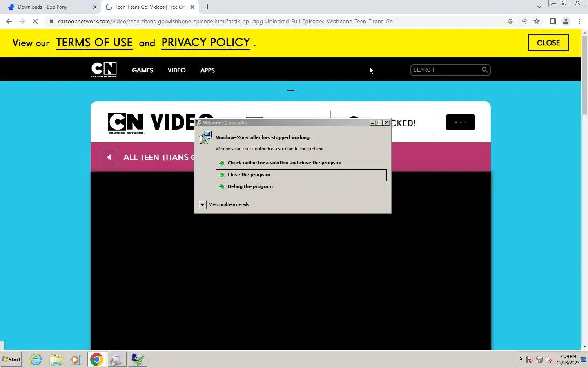Click the black three-dots button
Screen dimensions: 588x368
pos(460,122)
